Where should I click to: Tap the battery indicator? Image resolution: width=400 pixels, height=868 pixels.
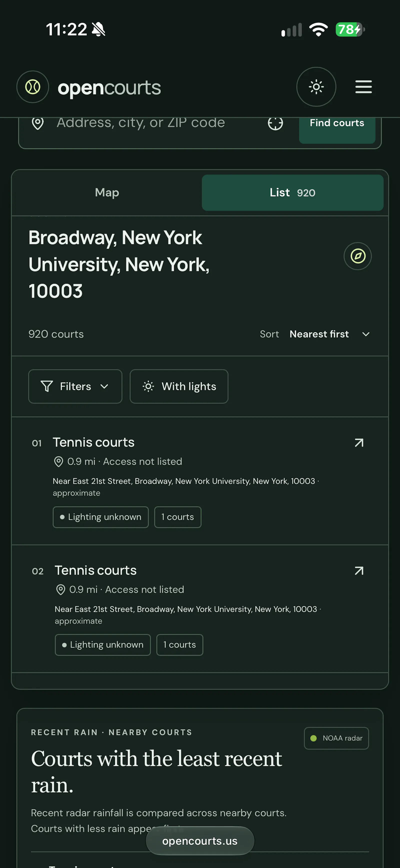350,30
